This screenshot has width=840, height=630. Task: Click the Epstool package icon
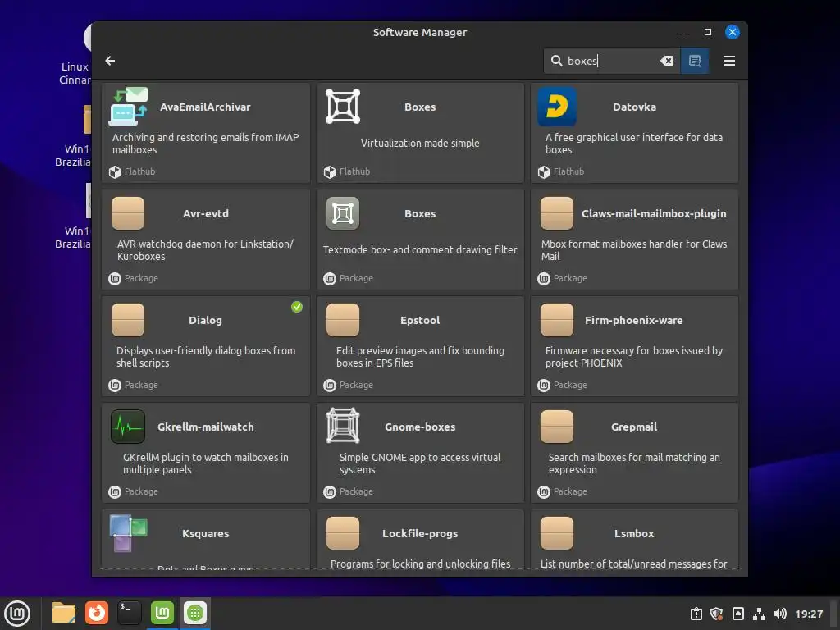(x=343, y=320)
